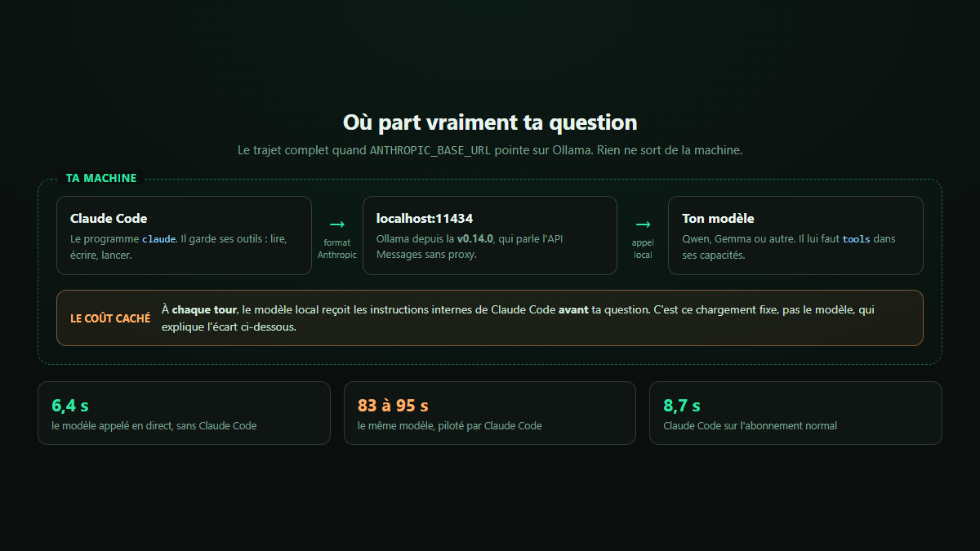Click the '6,4 s' value
The height and width of the screenshot is (551, 980).
point(69,406)
